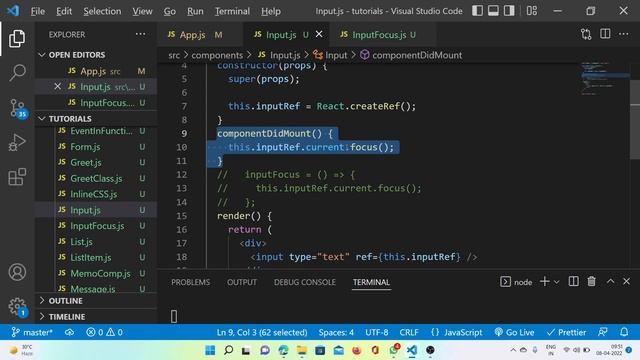Open the Terminal menu

click(x=232, y=11)
